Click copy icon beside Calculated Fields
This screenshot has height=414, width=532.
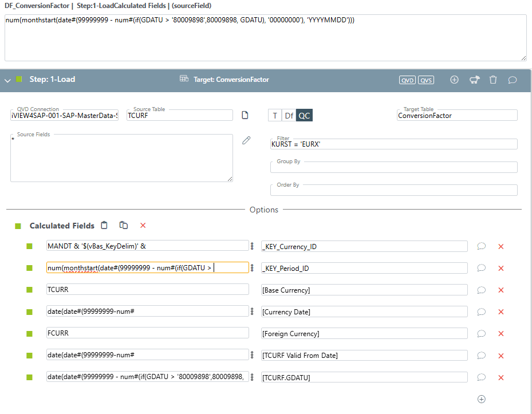(123, 226)
